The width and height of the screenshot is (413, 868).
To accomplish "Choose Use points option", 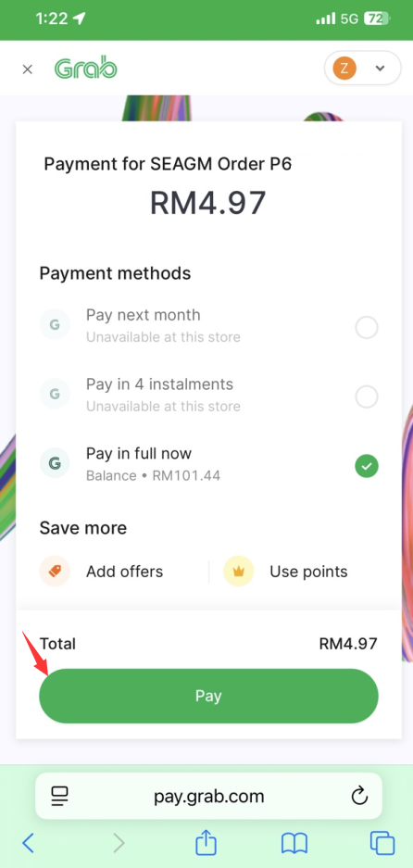I will [x=286, y=572].
